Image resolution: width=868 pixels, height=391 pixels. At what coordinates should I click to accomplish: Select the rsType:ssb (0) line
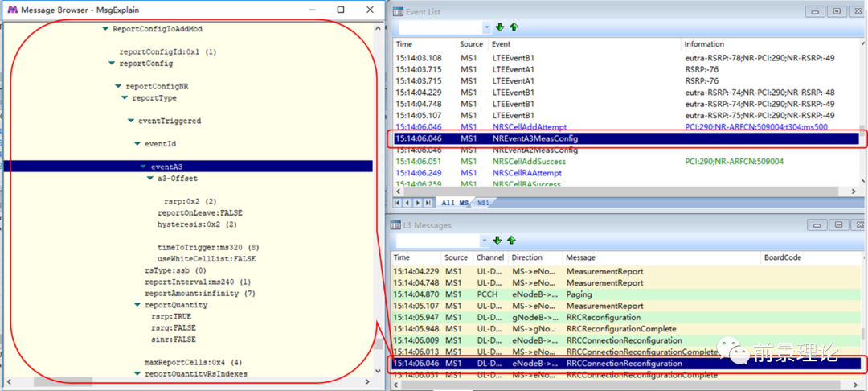(x=175, y=270)
